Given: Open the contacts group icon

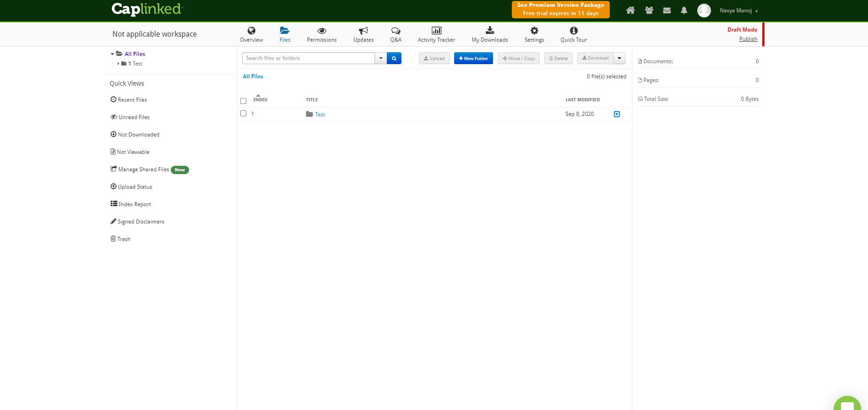Looking at the screenshot, I should click(649, 10).
